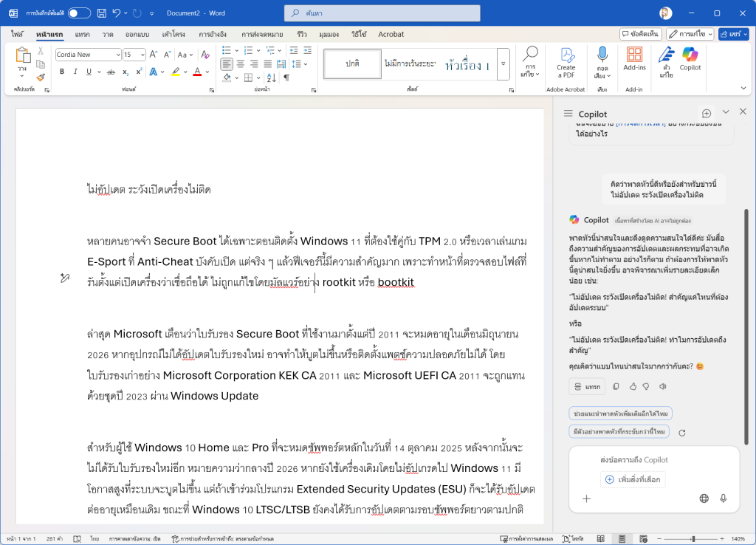This screenshot has width=756, height=545.
Task: Toggle subscript formatting
Action: click(126, 72)
